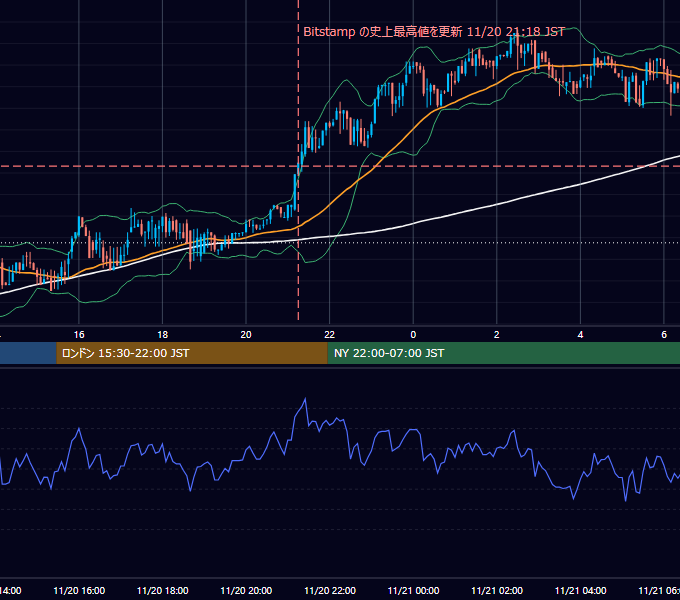Click the 20 hour tick label
The image size is (680, 600).
click(x=246, y=334)
